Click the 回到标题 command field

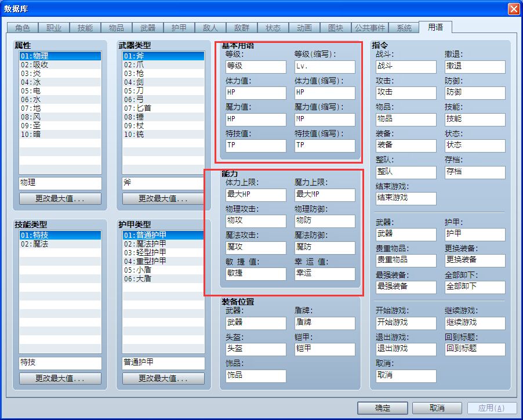pos(475,349)
